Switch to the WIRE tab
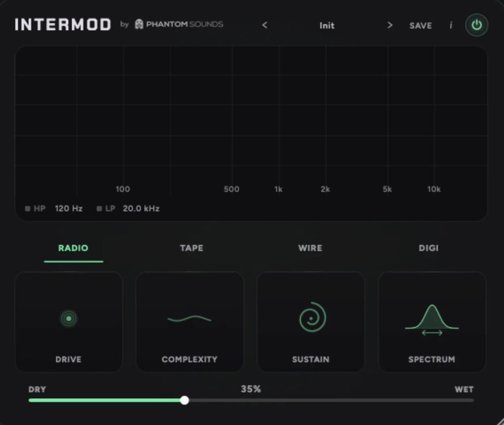 310,248
